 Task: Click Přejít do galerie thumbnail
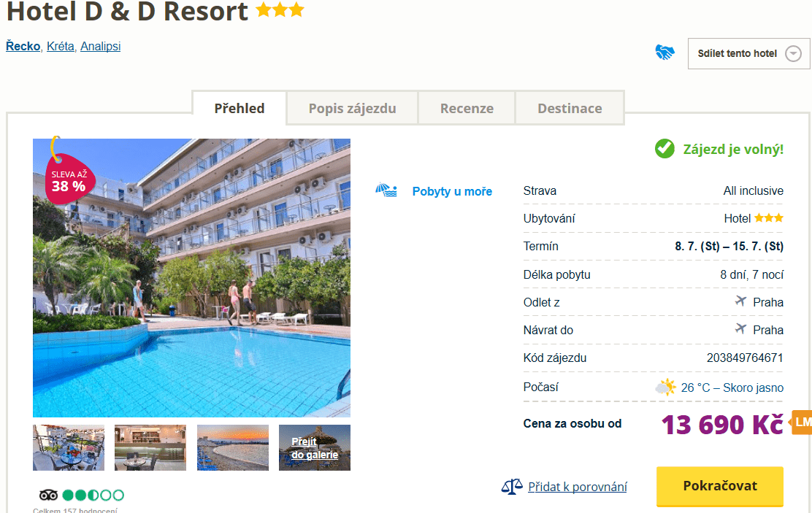[x=314, y=448]
